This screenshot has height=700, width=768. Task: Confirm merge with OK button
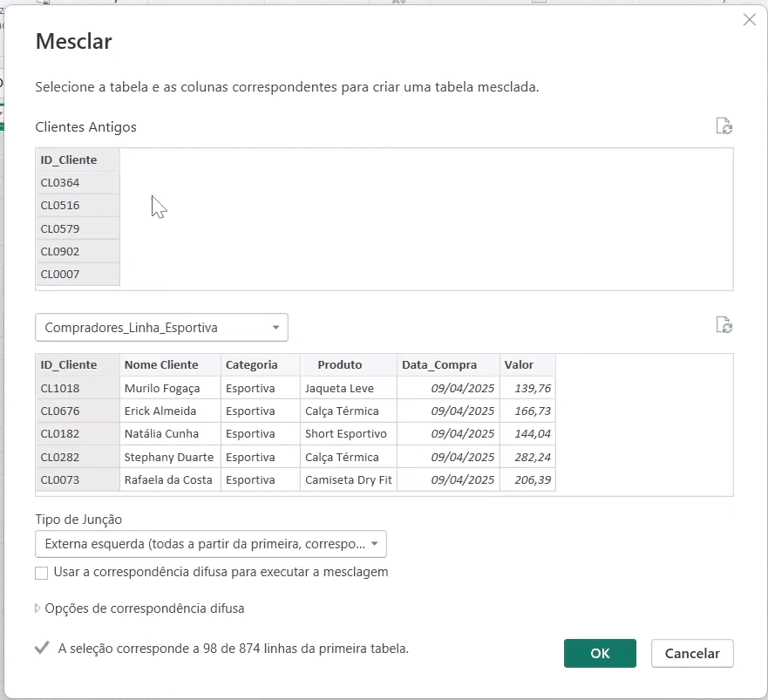point(600,653)
